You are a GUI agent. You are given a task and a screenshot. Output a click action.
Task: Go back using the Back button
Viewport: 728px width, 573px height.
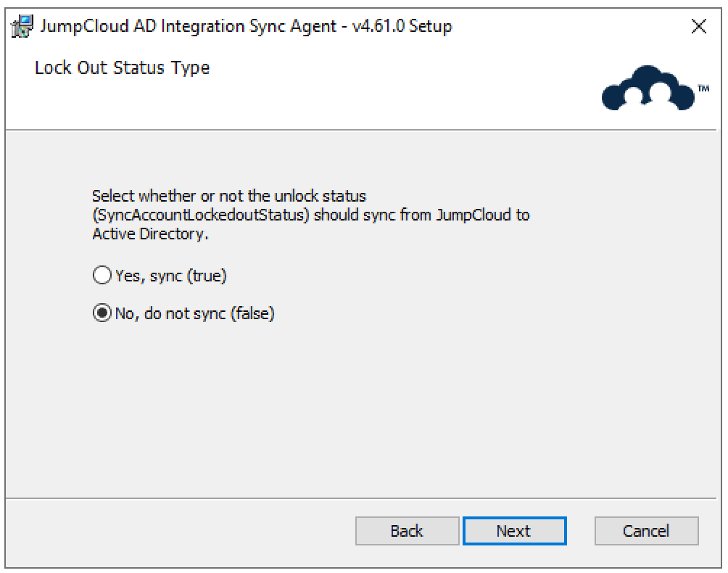click(407, 531)
